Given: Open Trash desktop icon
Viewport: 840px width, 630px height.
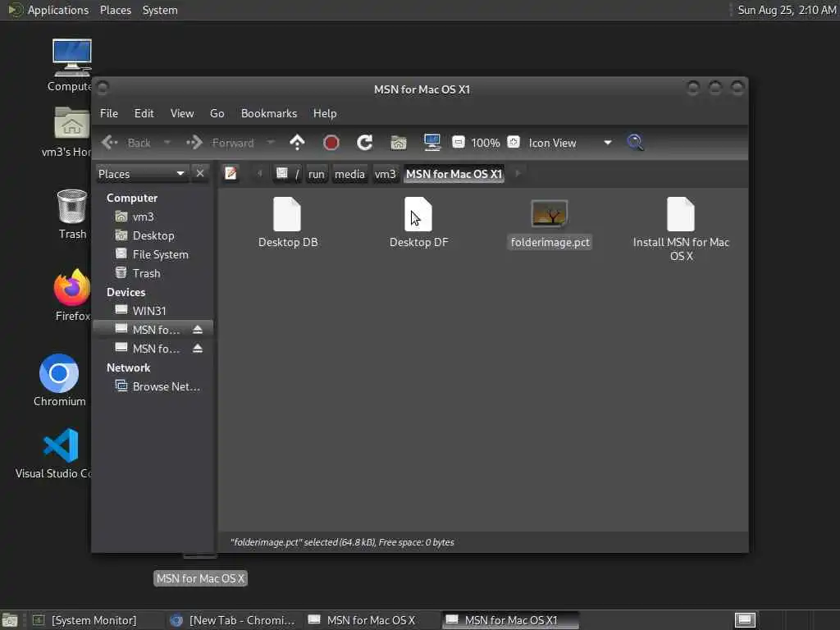Looking at the screenshot, I should (x=72, y=214).
